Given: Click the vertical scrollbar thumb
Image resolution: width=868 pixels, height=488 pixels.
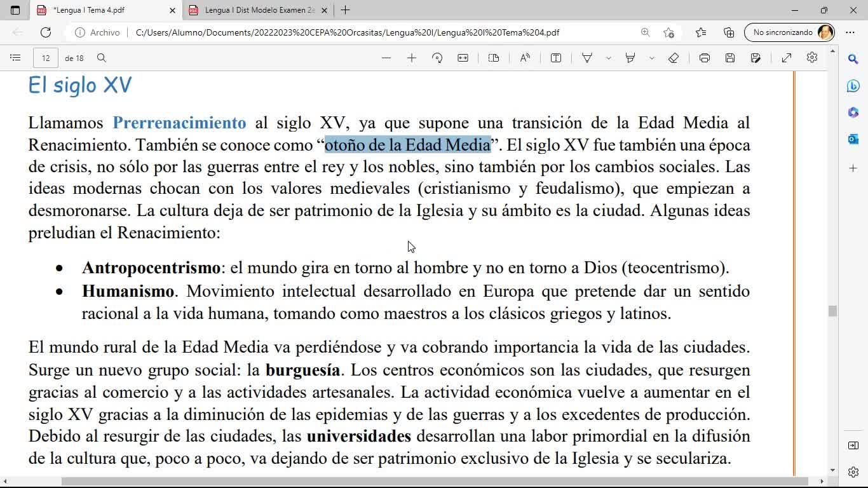Looking at the screenshot, I should pos(832,311).
